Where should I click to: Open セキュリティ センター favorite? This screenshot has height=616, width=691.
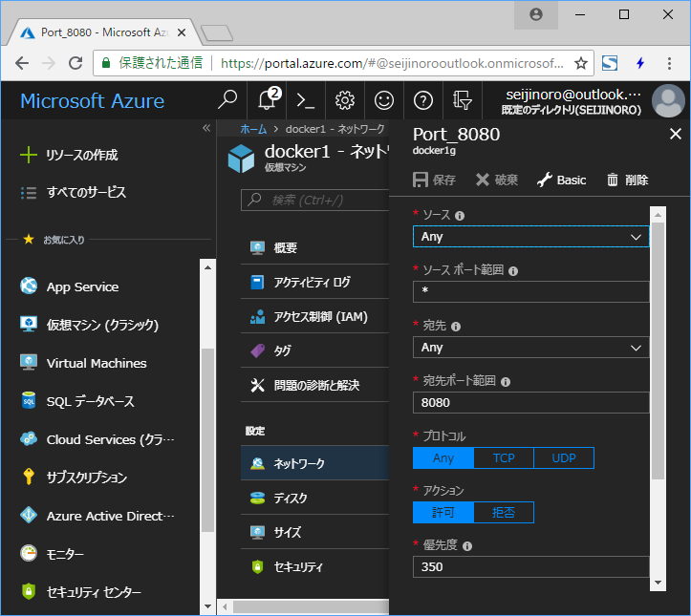(80, 592)
